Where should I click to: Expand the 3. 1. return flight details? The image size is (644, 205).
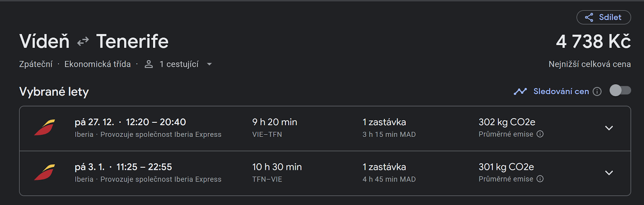(x=609, y=173)
